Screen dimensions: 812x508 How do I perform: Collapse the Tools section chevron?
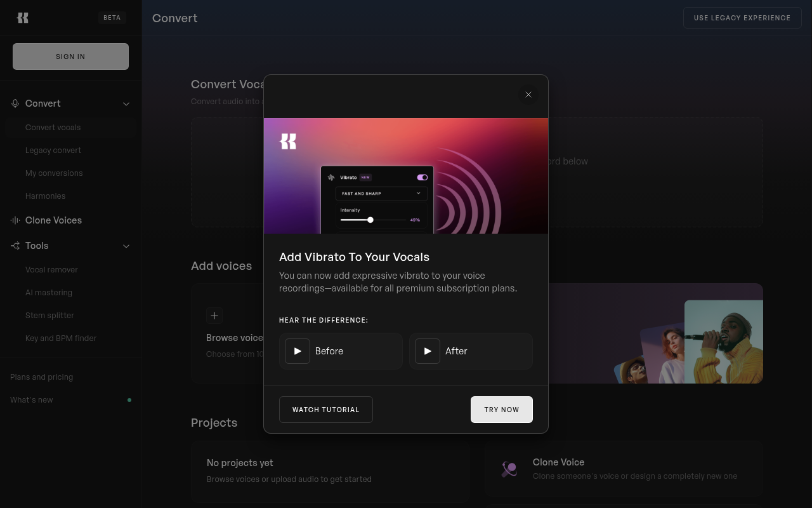tap(126, 246)
